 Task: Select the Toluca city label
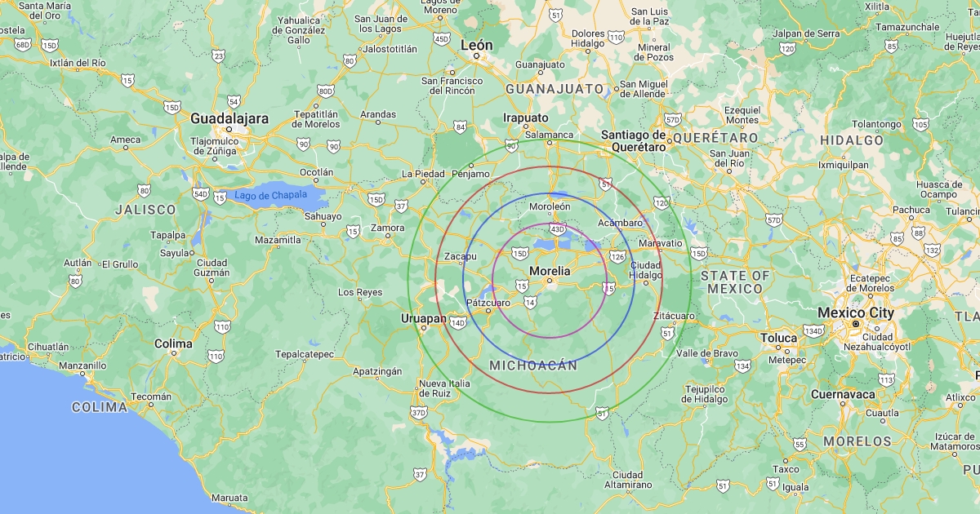click(x=778, y=338)
